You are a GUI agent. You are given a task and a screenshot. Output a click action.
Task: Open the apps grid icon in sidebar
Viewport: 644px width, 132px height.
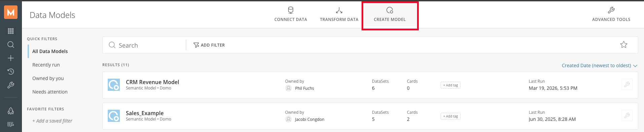point(11,31)
